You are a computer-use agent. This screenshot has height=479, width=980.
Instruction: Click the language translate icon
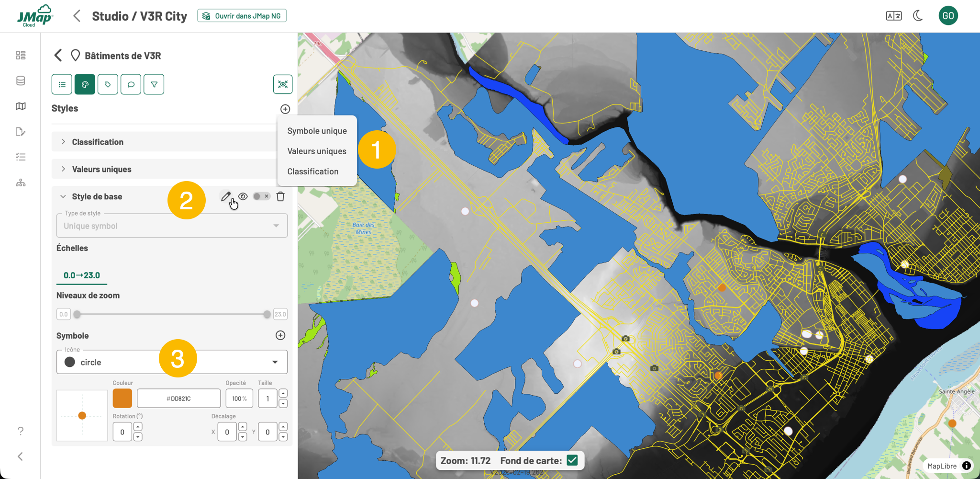(x=893, y=16)
